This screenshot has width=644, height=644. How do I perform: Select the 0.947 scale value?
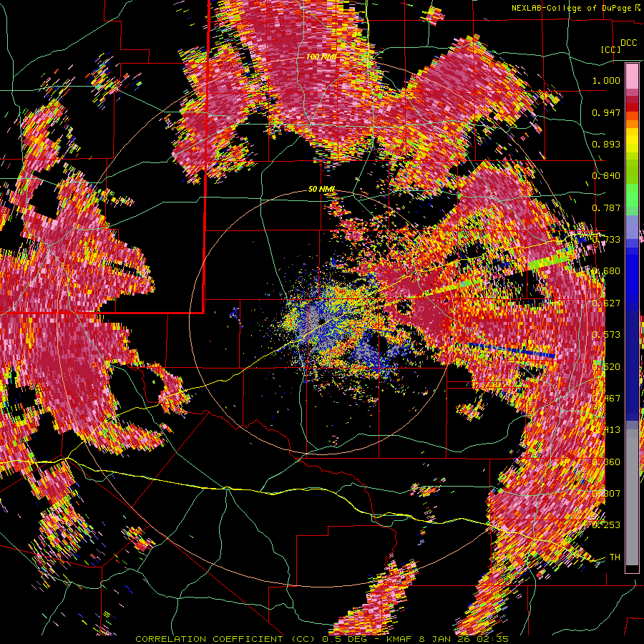point(606,112)
